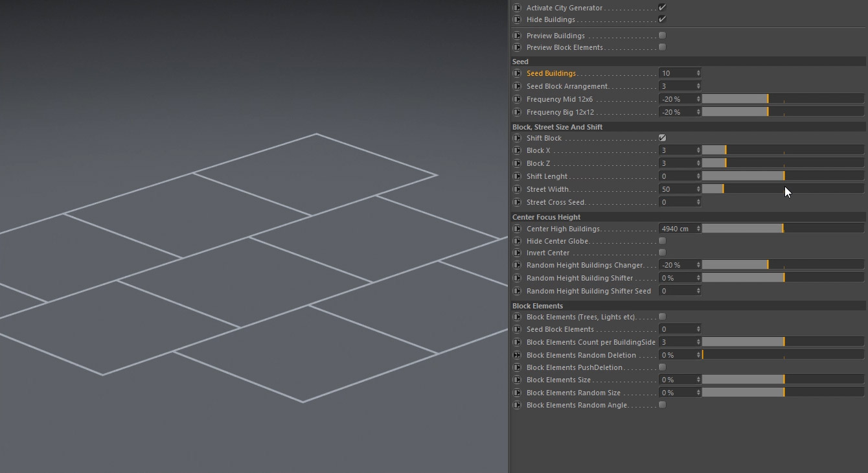
Task: Click the Seed Buildings label
Action: tap(551, 73)
